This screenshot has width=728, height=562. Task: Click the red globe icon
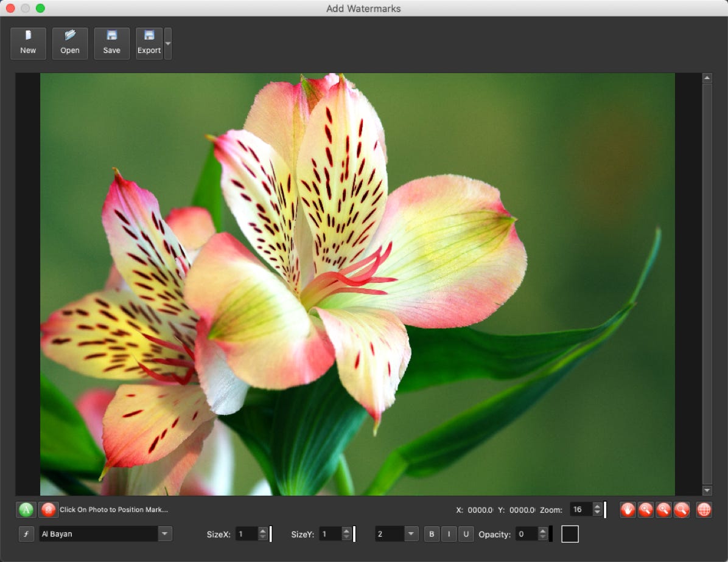pyautogui.click(x=704, y=510)
